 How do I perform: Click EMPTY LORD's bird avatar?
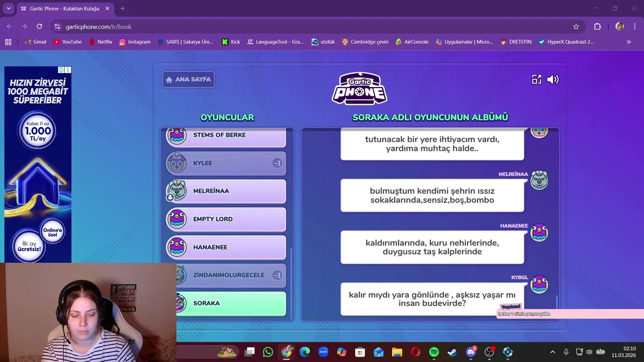coord(177,219)
